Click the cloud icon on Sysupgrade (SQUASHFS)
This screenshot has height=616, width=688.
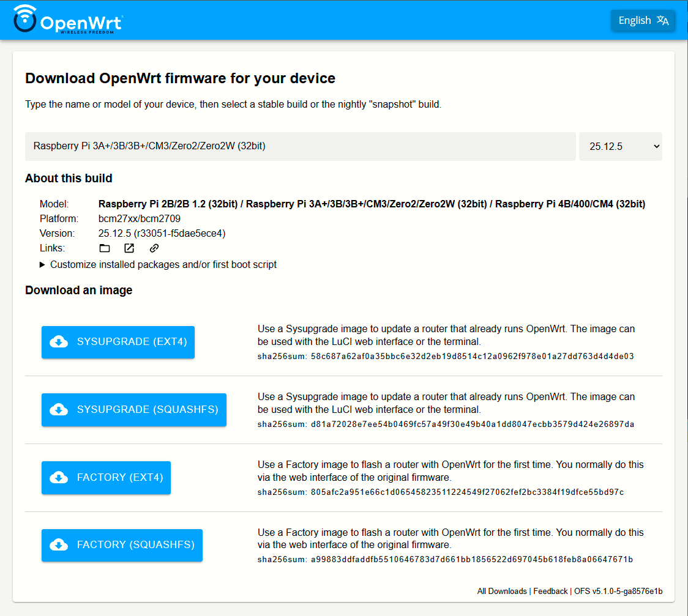click(59, 409)
